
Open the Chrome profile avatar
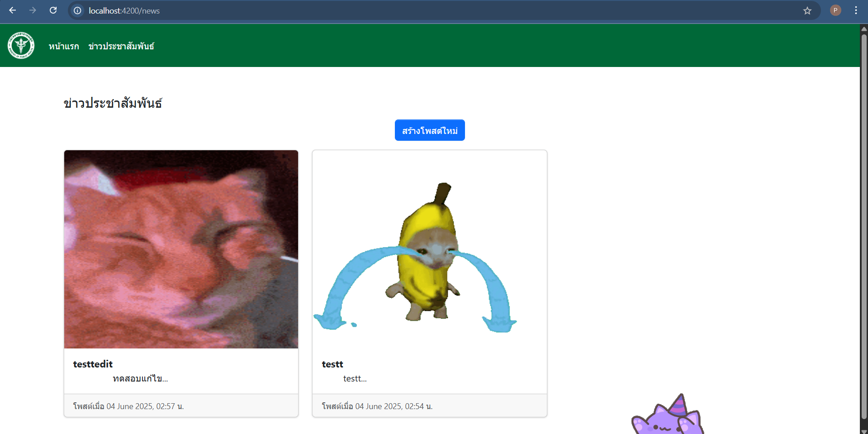(x=835, y=10)
